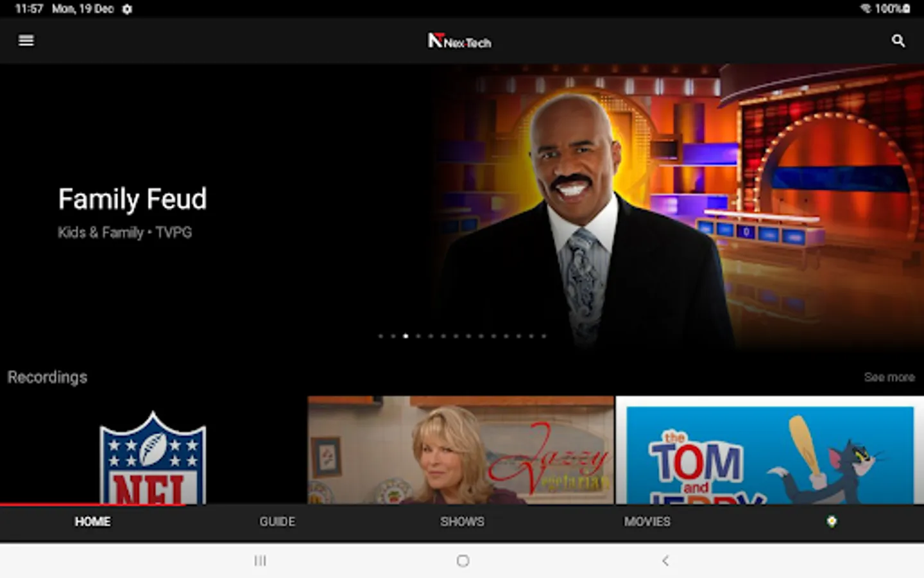Switch to the Shows tab
This screenshot has width=924, height=578.
[462, 521]
